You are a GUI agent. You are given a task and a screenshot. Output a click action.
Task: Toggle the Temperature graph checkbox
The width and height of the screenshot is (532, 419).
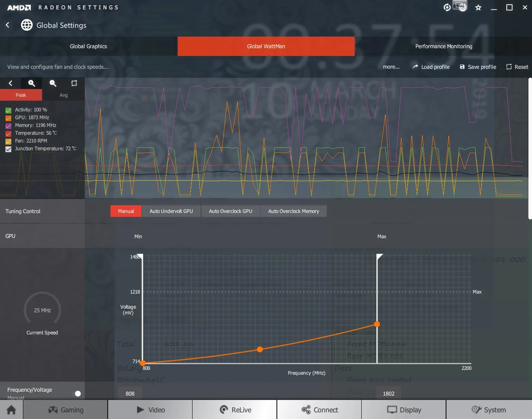click(8, 134)
